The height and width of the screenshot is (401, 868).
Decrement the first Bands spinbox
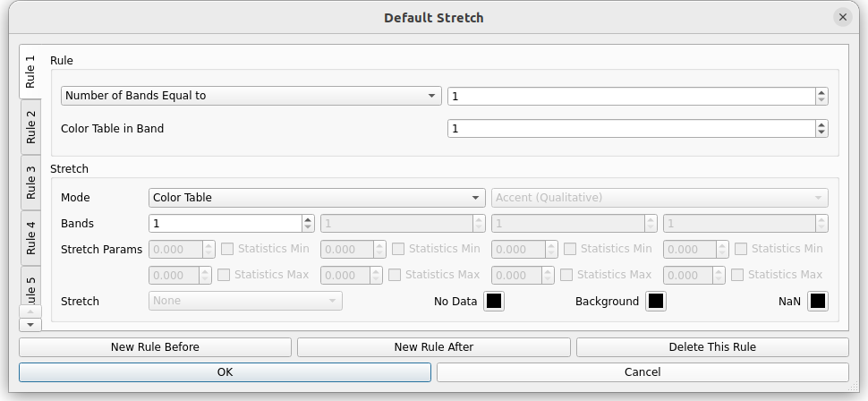(309, 227)
